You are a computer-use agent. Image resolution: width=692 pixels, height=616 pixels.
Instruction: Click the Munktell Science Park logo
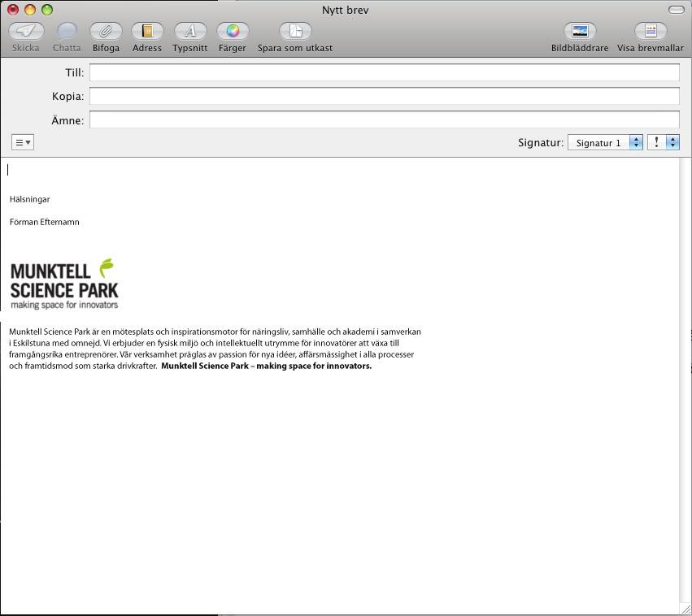click(x=64, y=284)
